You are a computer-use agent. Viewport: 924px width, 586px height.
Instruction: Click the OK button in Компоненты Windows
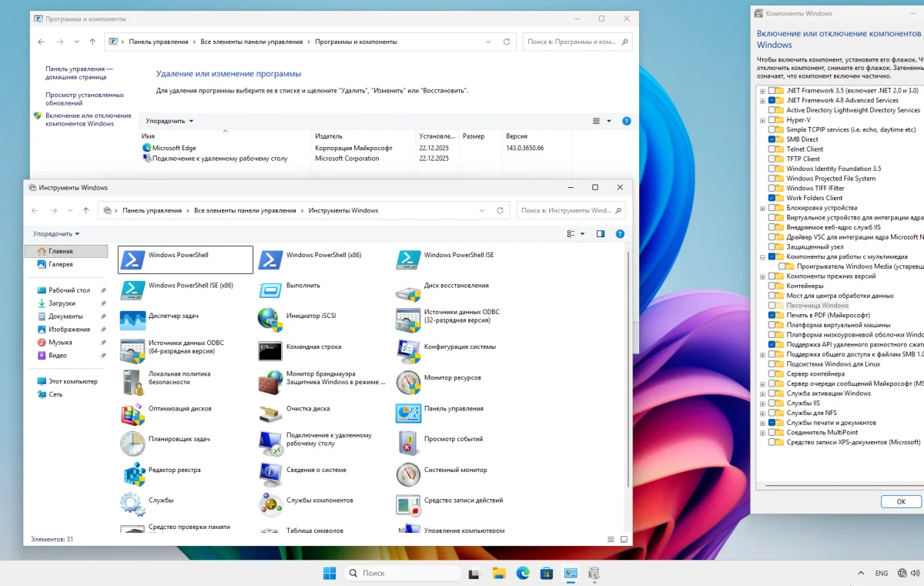(x=901, y=501)
